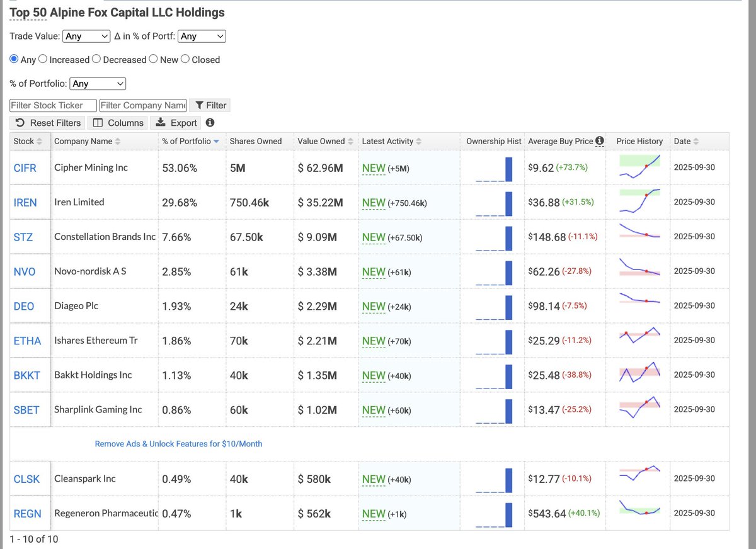
Task: Open the REGN ticker link
Action: (x=27, y=514)
